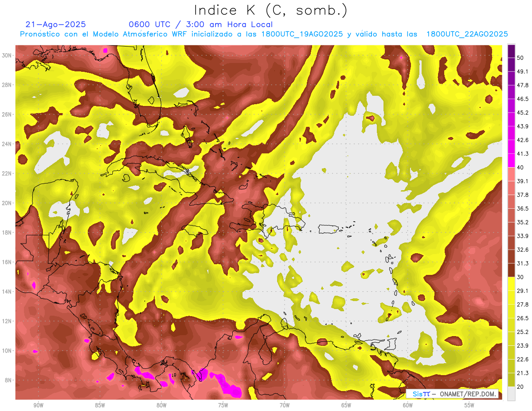Click the color bar value '30'
The image size is (532, 411).
(520, 277)
